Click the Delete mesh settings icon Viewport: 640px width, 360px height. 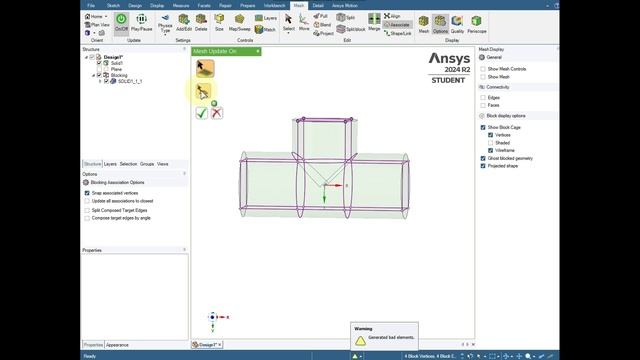click(x=201, y=22)
